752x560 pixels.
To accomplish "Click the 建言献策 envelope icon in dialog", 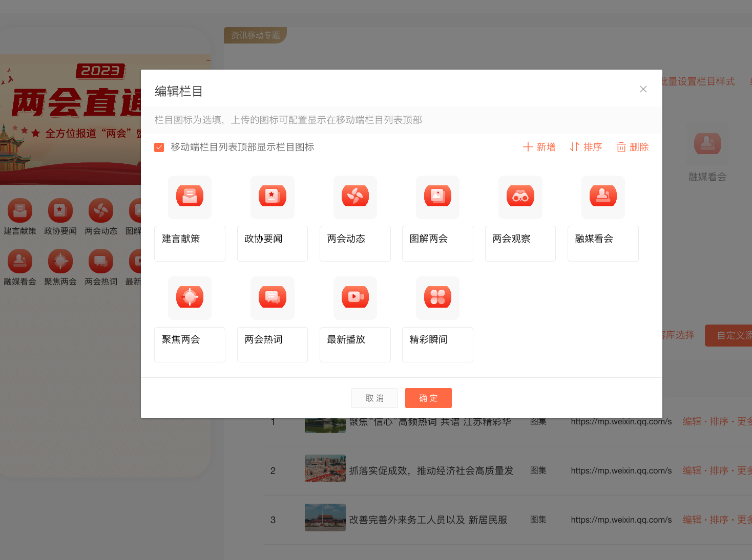I will click(x=190, y=196).
